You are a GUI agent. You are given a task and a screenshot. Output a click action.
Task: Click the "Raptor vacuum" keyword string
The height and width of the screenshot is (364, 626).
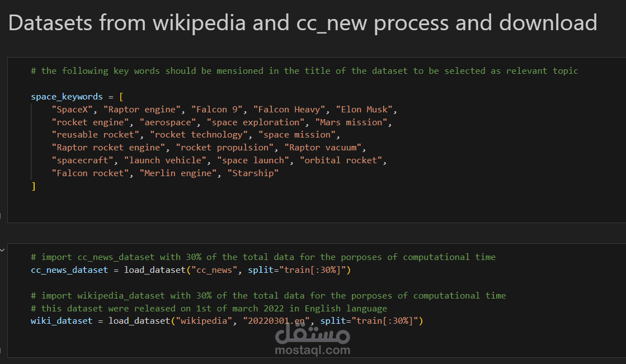[323, 147]
